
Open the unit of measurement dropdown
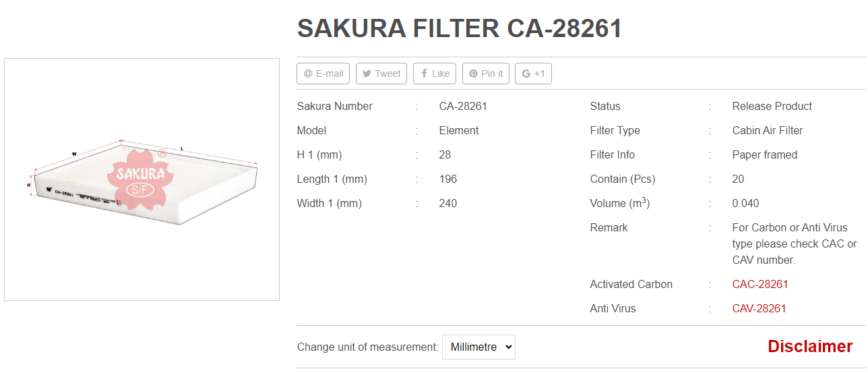pyautogui.click(x=478, y=347)
